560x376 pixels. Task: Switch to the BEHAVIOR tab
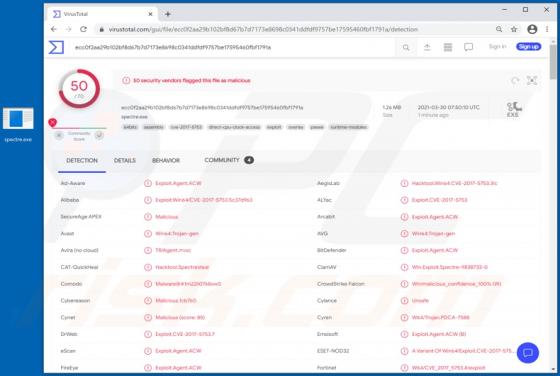[166, 160]
